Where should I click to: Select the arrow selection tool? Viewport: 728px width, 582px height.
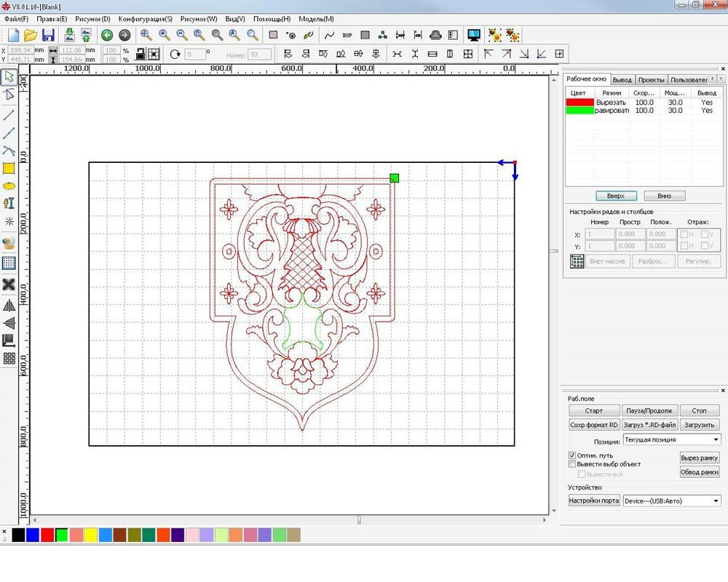(9, 77)
